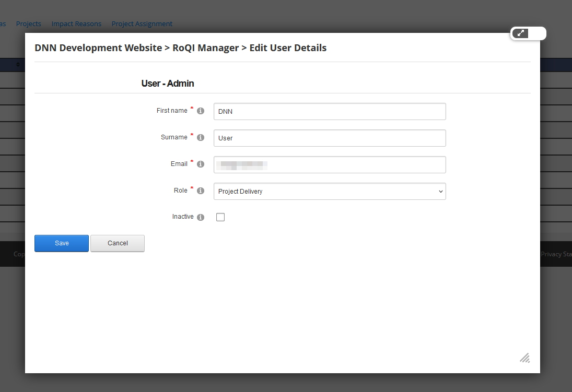
Task: Select the Impact Reasons navigation link
Action: [76, 23]
